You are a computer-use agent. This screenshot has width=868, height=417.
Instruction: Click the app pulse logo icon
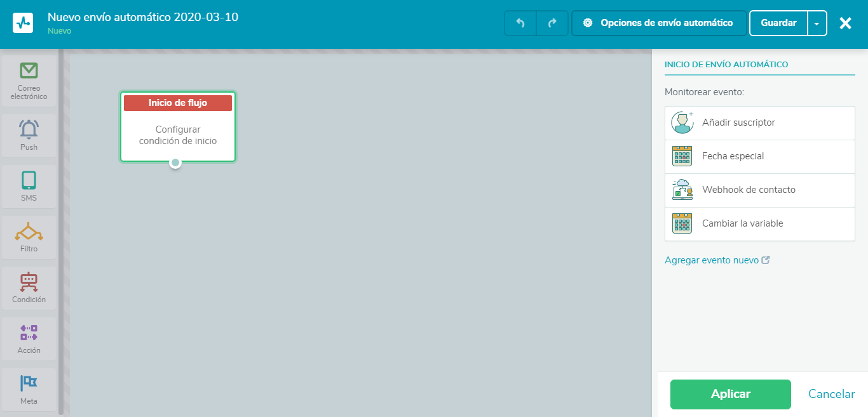pos(23,23)
